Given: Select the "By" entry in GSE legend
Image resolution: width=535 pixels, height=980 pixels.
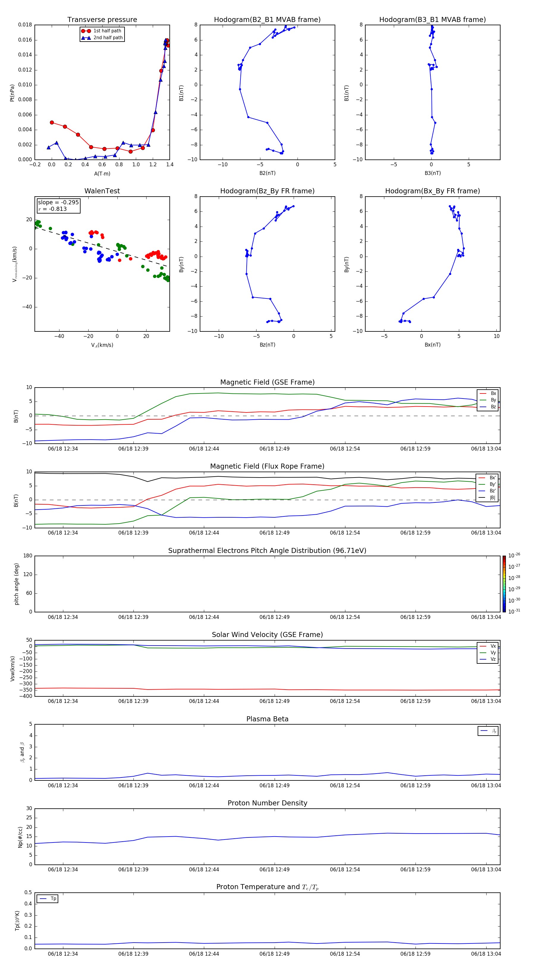Looking at the screenshot, I should click(488, 400).
